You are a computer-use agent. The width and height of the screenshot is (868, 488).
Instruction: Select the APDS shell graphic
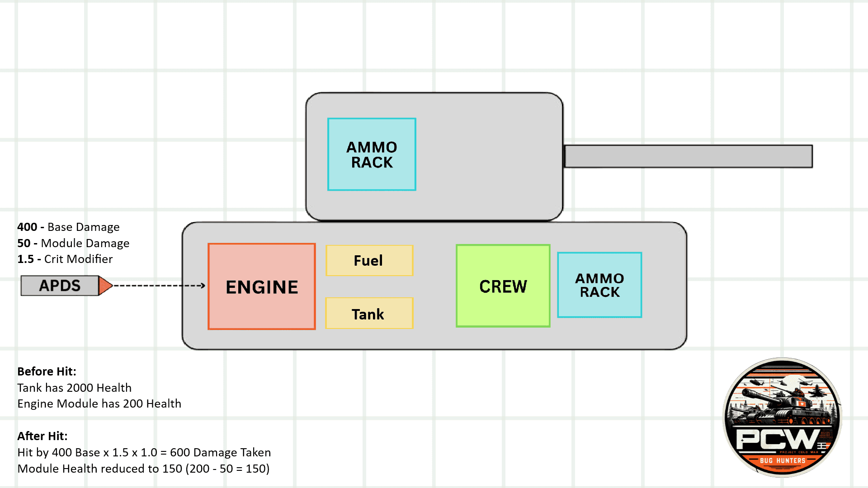(x=60, y=286)
